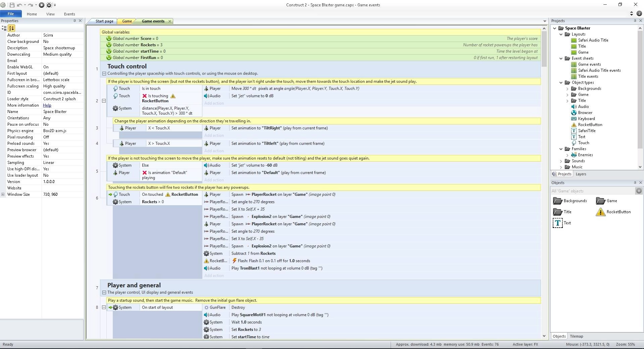The width and height of the screenshot is (644, 349).
Task: Open the View ribbon tab
Action: pyautogui.click(x=50, y=14)
